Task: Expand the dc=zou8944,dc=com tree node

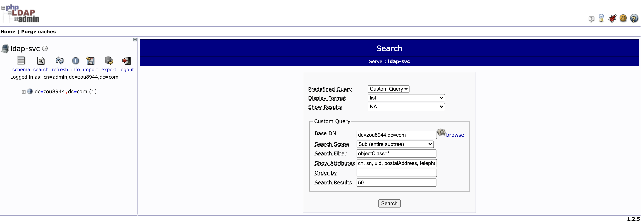Action: point(24,92)
